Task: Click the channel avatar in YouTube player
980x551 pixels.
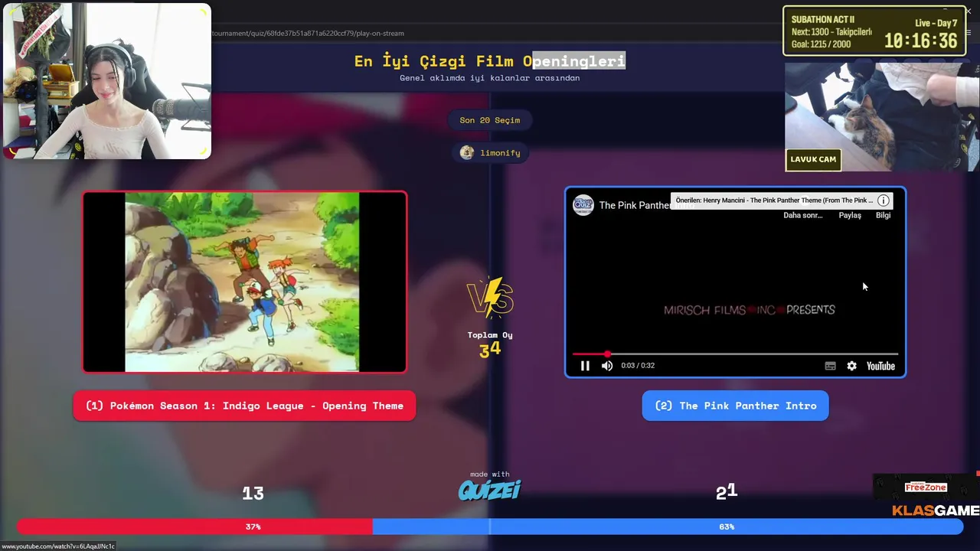Action: point(583,205)
